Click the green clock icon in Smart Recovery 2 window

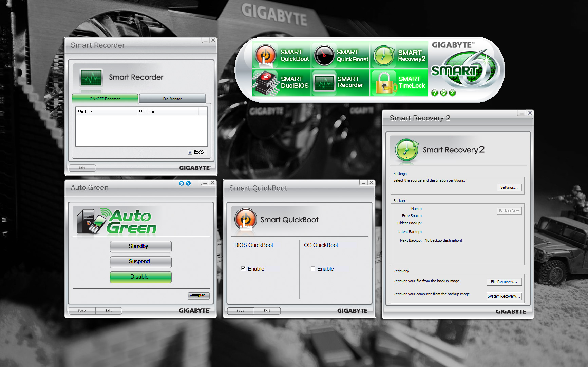coord(407,149)
